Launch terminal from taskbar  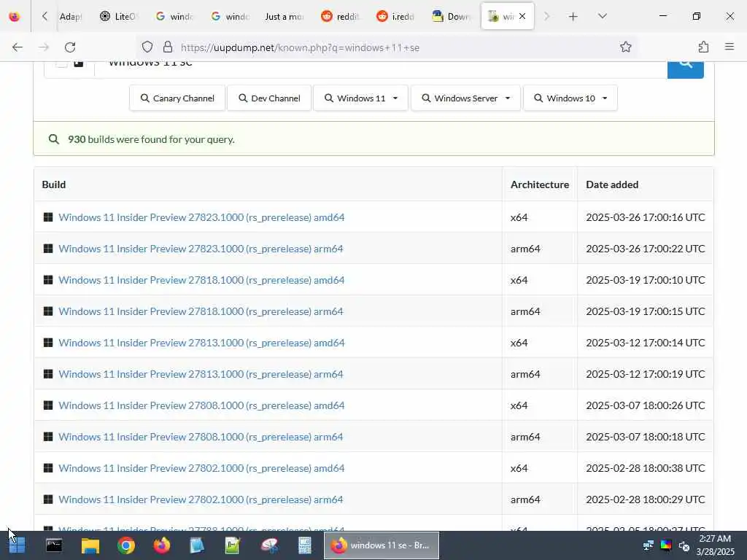click(54, 545)
